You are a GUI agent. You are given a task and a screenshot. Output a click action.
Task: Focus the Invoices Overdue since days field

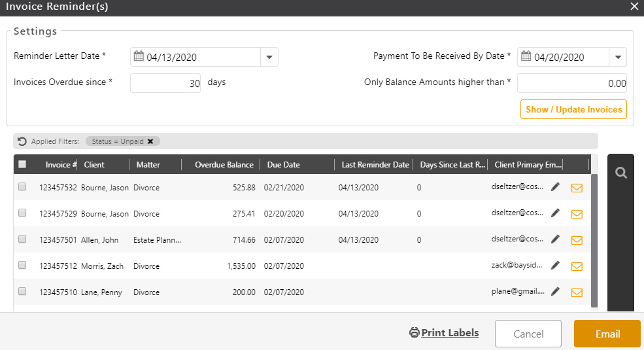pyautogui.click(x=165, y=83)
